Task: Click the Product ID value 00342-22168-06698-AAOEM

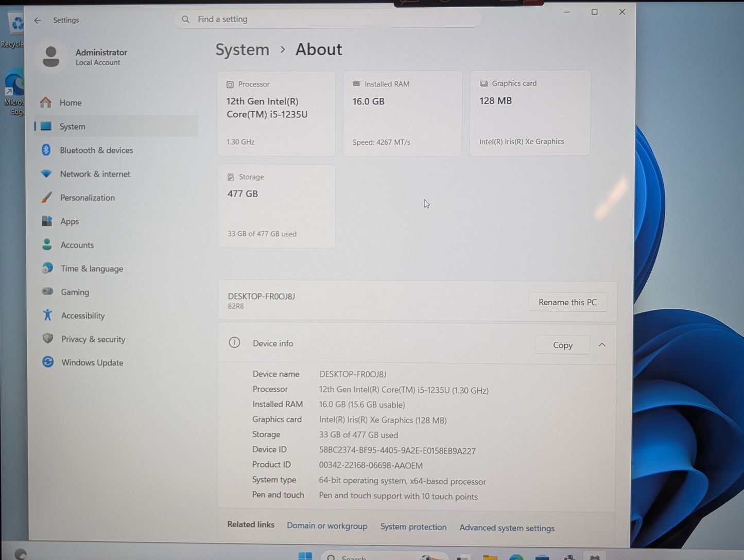Action: click(371, 465)
